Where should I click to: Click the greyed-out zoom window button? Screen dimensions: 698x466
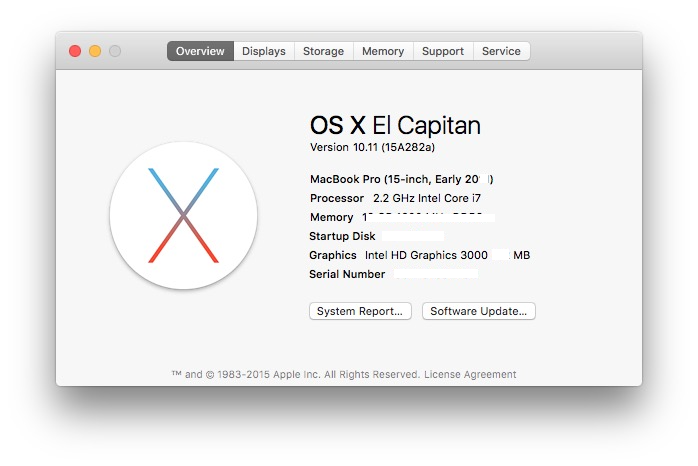coord(115,51)
